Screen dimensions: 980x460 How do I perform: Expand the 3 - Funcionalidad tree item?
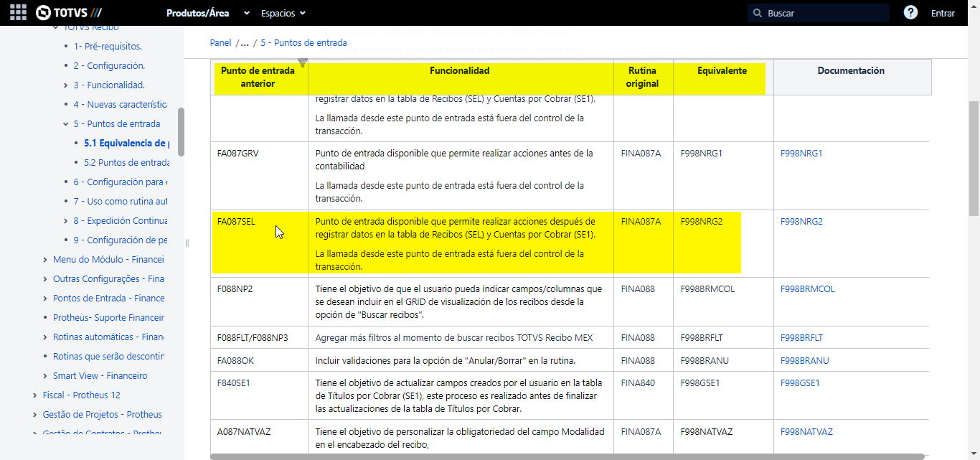66,85
